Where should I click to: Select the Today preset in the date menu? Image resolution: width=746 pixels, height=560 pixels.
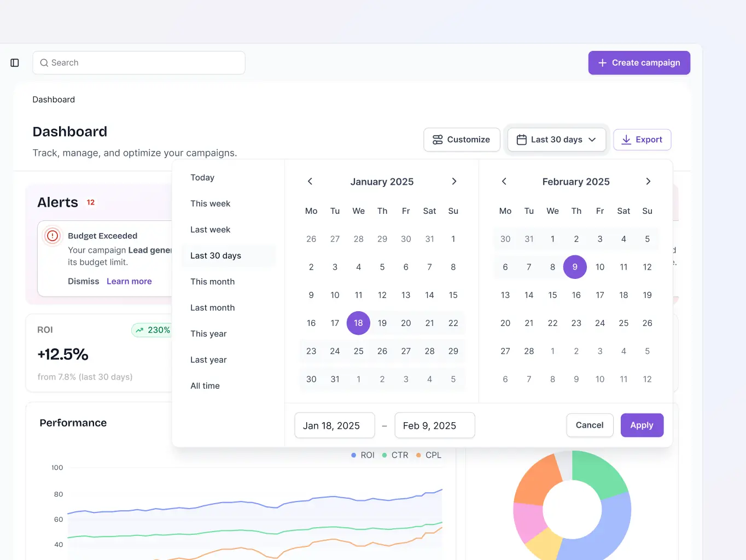point(202,177)
